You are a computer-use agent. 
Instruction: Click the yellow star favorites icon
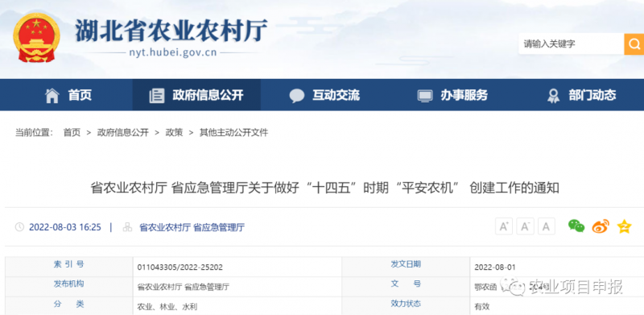click(624, 226)
